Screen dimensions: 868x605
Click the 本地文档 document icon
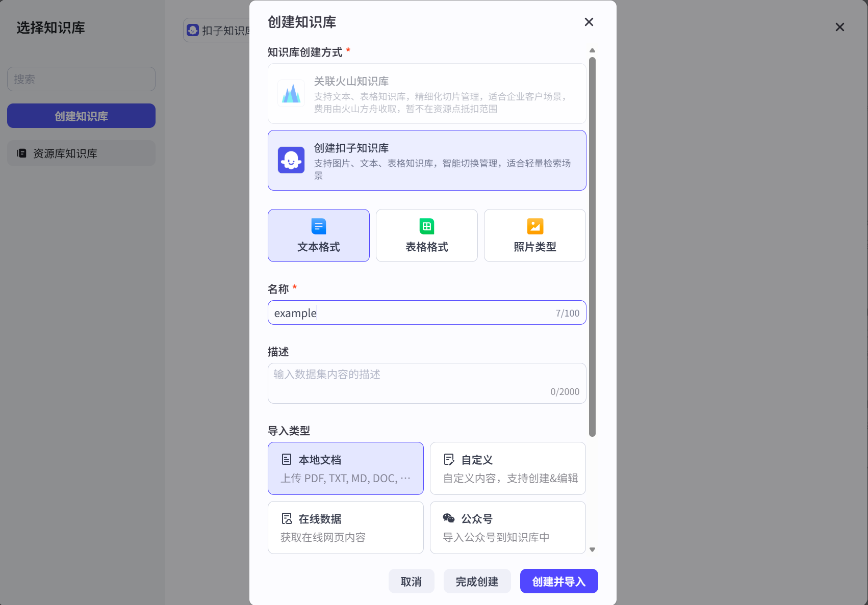pos(287,459)
